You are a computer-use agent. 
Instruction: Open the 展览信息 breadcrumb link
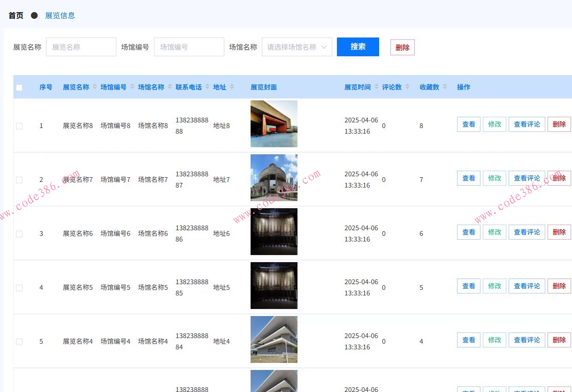click(60, 15)
